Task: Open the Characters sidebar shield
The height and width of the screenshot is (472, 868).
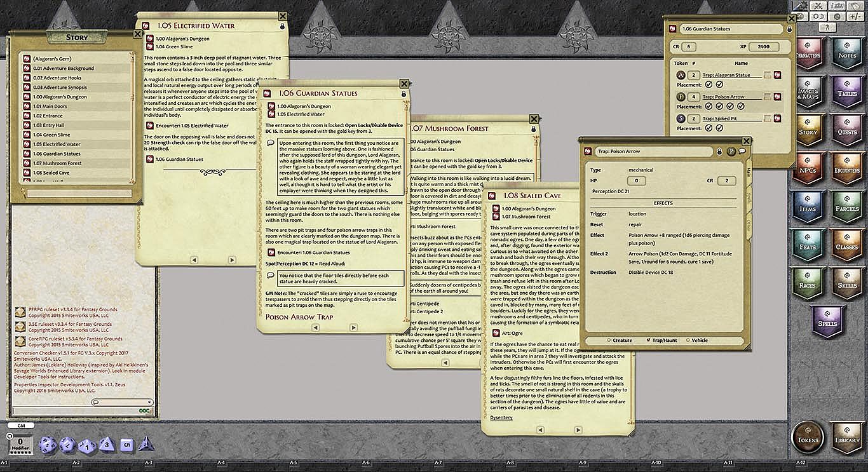Action: (808, 56)
